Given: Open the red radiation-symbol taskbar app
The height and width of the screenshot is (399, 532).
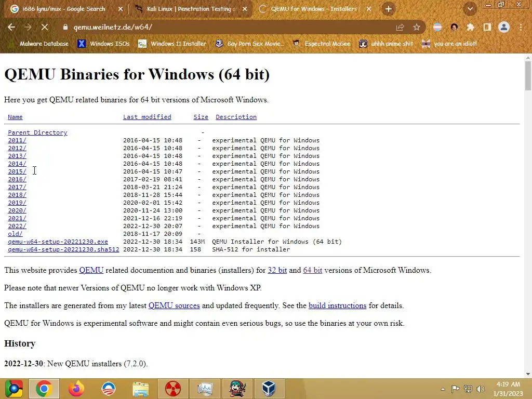Looking at the screenshot, I should (172, 389).
